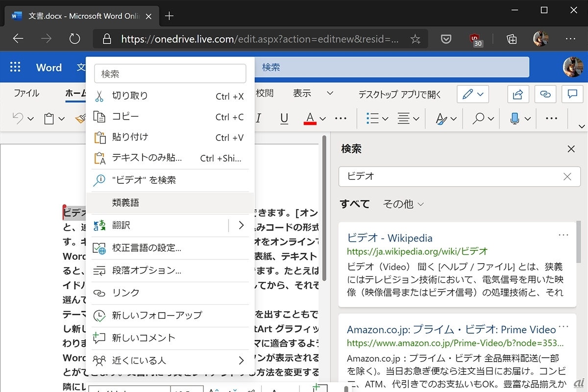
Task: Open the font color dropdown arrow
Action: [x=322, y=119]
